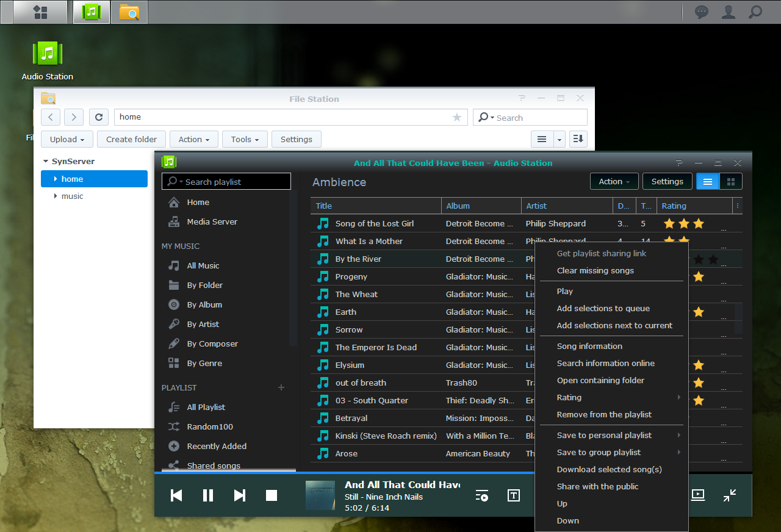The image size is (781, 532).
Task: Skip to the next track
Action: tap(240, 495)
